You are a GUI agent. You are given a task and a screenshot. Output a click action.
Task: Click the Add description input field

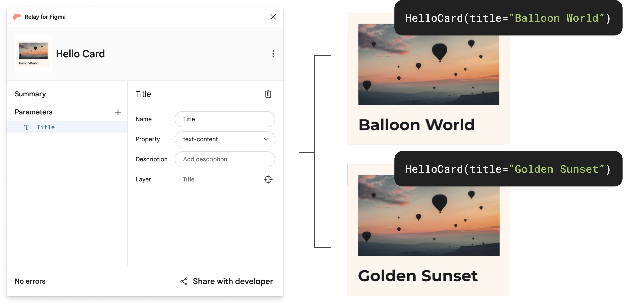225,159
